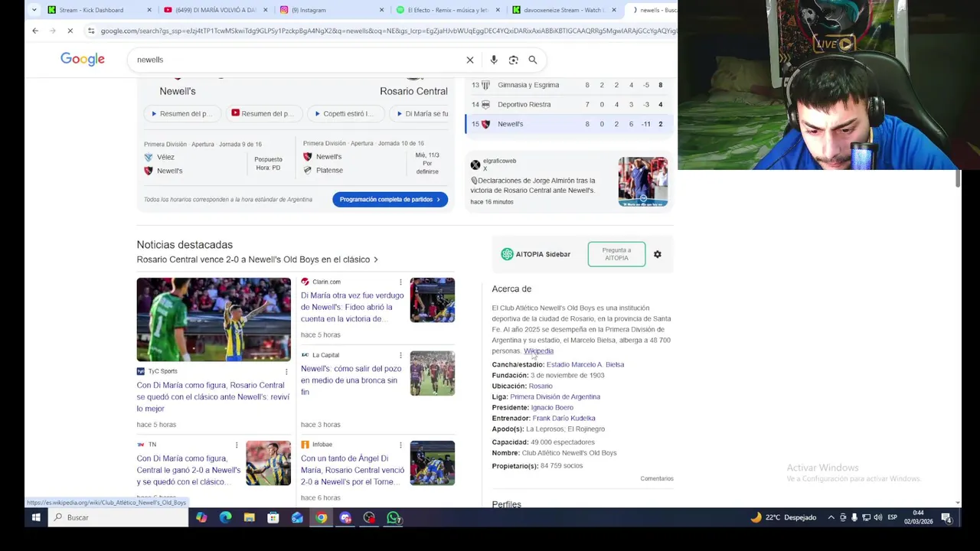This screenshot has width=980, height=551.
Task: Start voice search with microphone icon
Action: click(494, 60)
